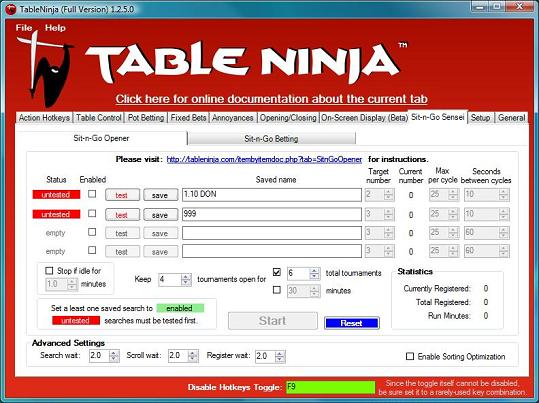
Task: Click the Total Registered statistic label
Action: [x=443, y=302]
